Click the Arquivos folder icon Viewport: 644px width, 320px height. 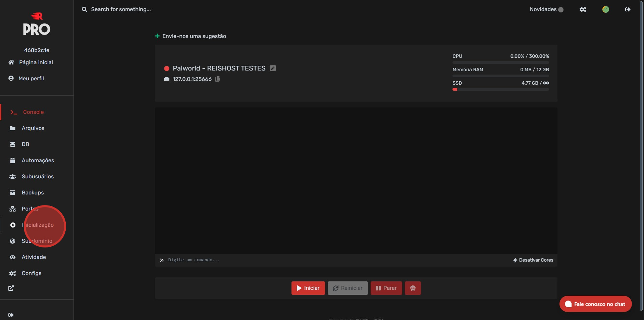point(13,128)
